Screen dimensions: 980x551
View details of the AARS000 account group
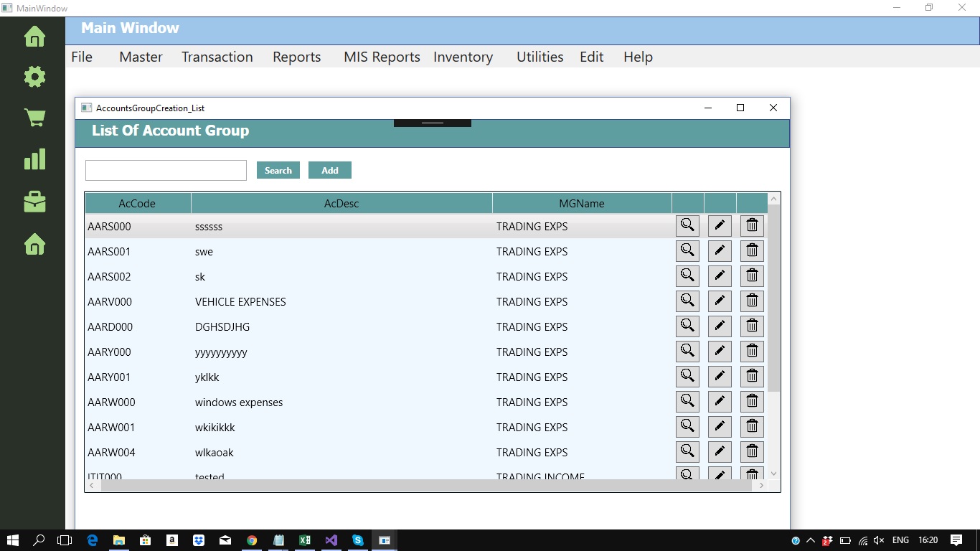pos(687,225)
